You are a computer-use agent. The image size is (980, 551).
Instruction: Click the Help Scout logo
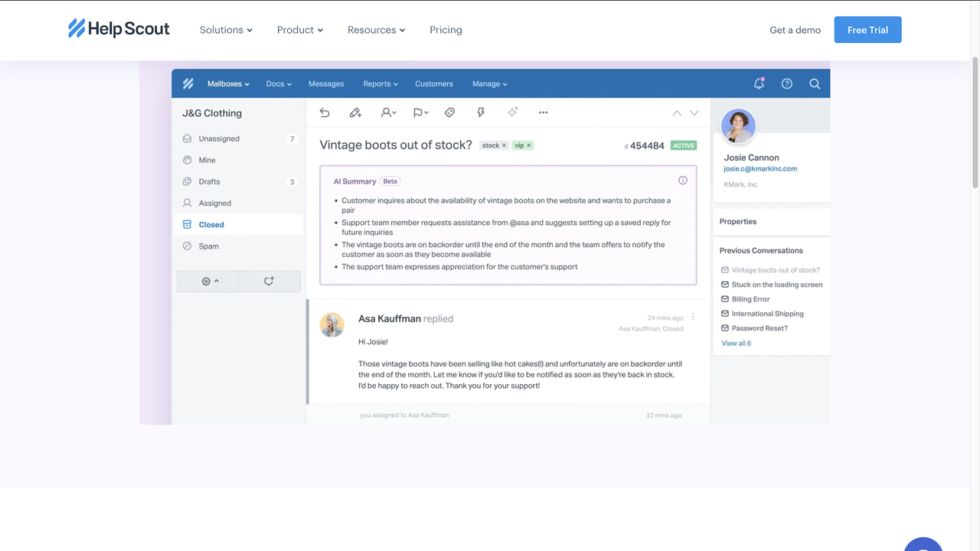click(119, 29)
